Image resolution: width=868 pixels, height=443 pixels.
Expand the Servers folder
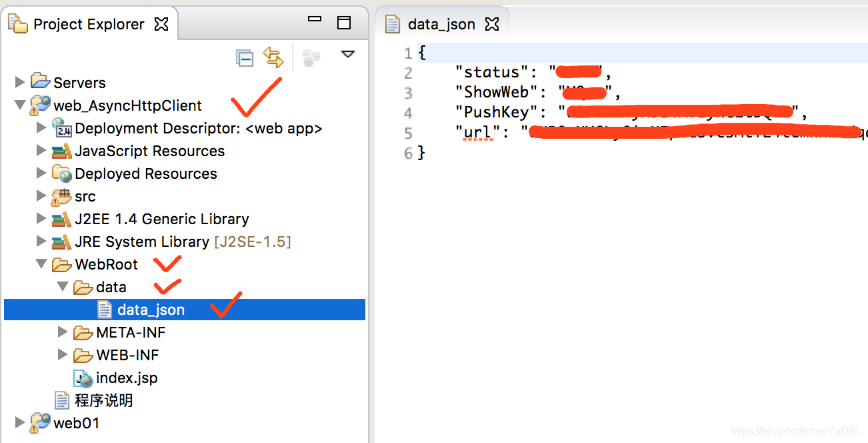click(20, 81)
